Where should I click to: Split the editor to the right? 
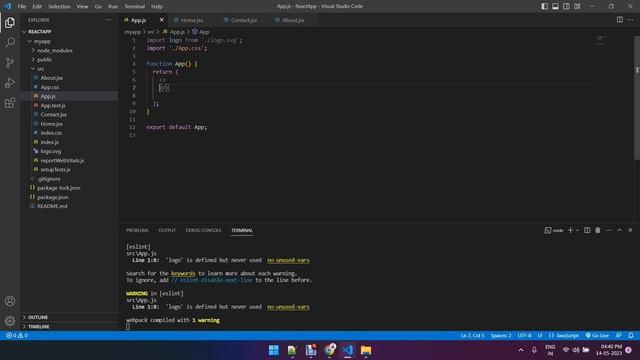[620, 20]
